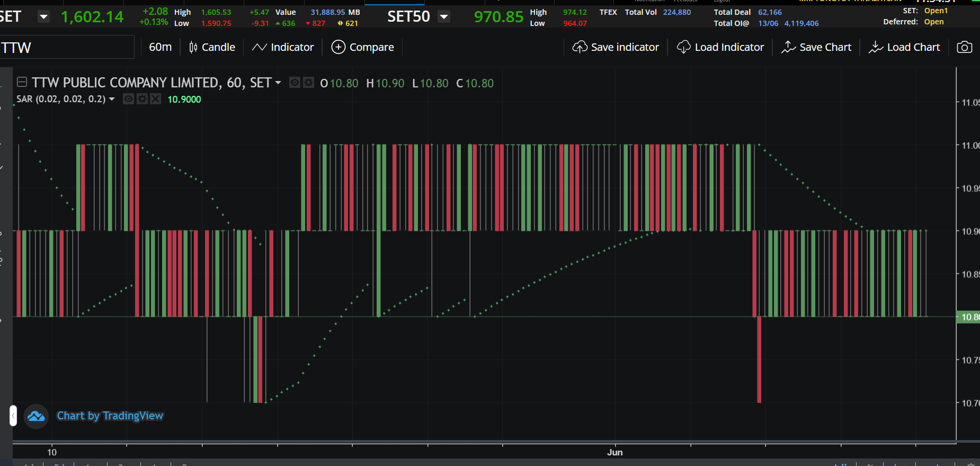
Task: Click Save indicator button
Action: pyautogui.click(x=616, y=47)
